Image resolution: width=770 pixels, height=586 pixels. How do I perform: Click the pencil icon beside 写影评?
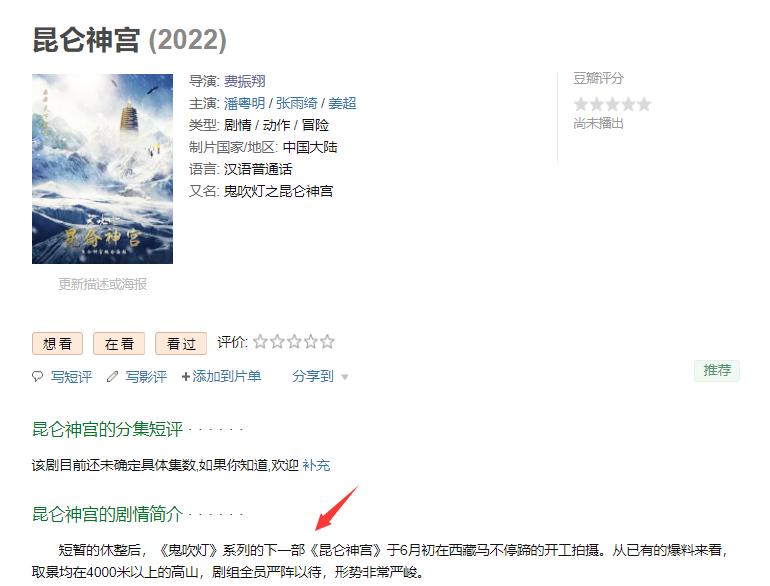tap(112, 376)
